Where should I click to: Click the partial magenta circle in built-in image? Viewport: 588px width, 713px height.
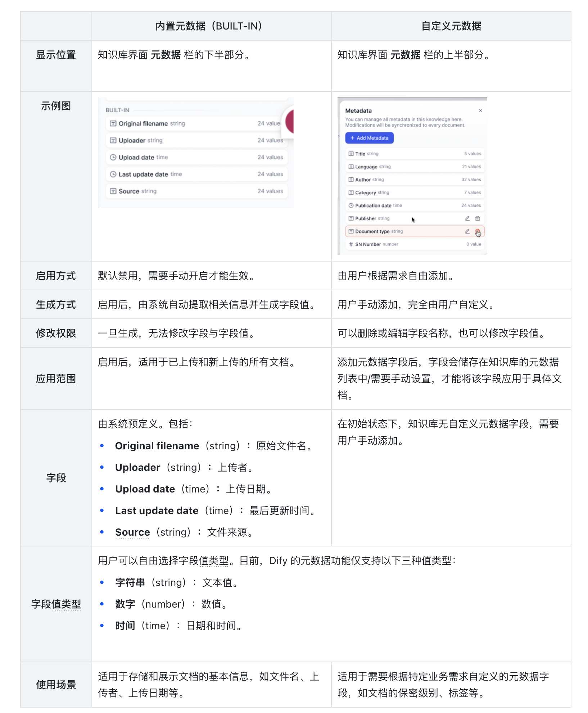point(290,122)
